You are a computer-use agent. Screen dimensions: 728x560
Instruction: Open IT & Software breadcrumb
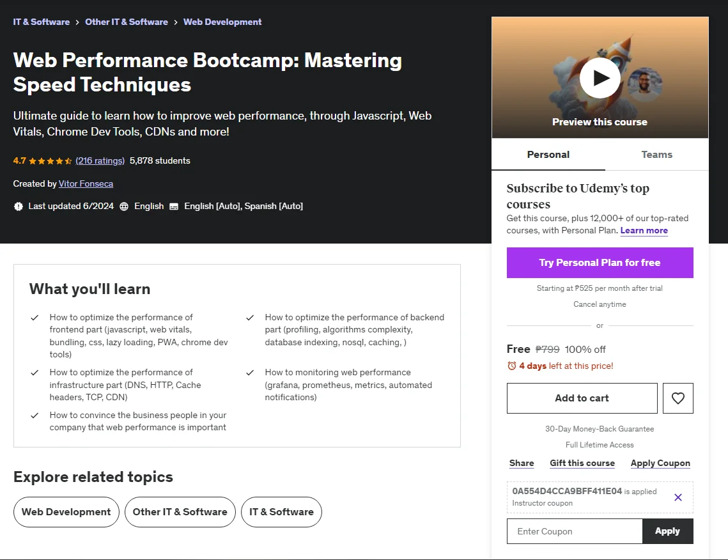coord(42,22)
